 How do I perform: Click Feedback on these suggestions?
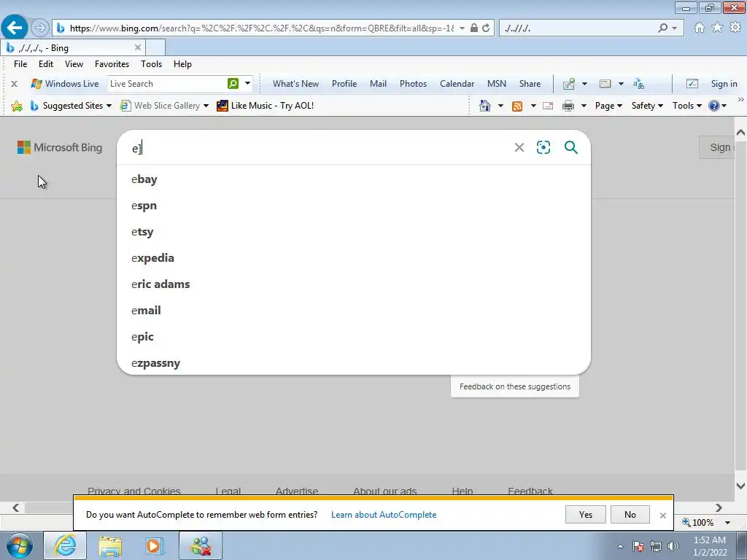[x=515, y=386]
